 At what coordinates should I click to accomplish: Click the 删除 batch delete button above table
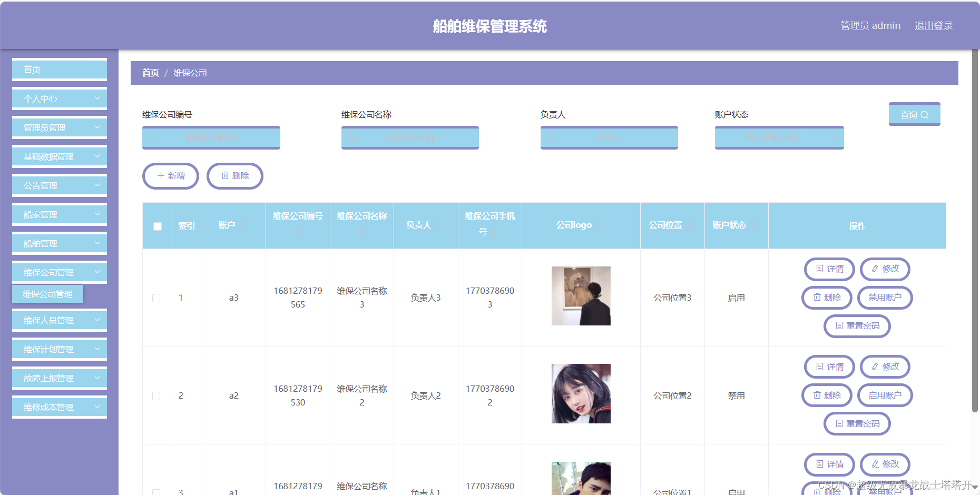(x=235, y=176)
